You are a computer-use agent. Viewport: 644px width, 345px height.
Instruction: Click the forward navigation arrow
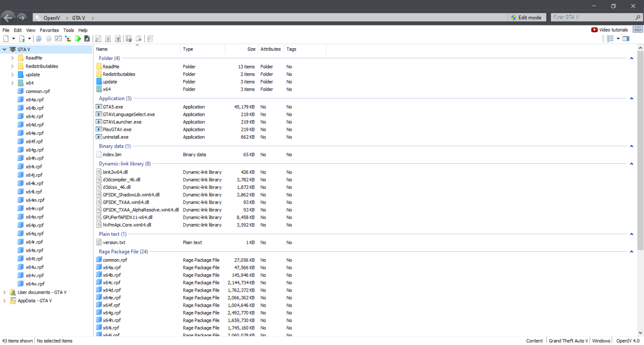click(22, 18)
